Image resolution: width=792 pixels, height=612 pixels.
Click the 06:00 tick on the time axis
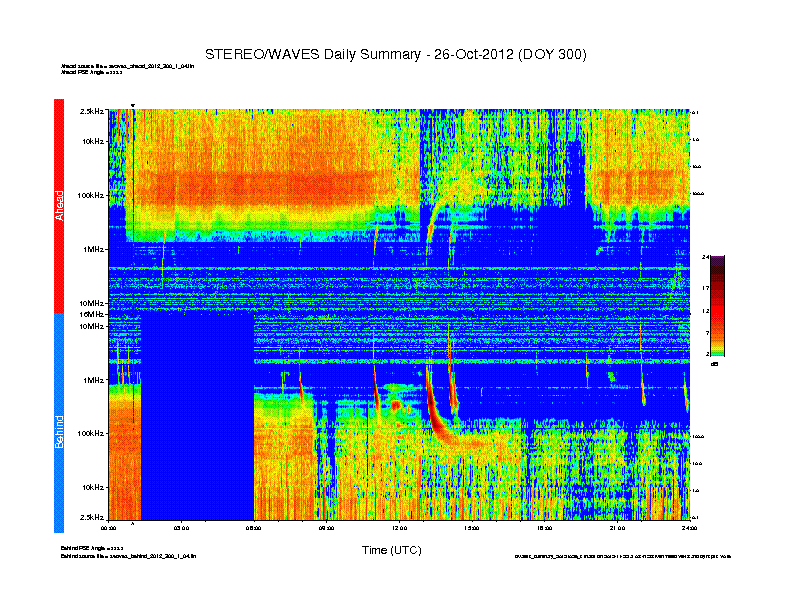[254, 527]
